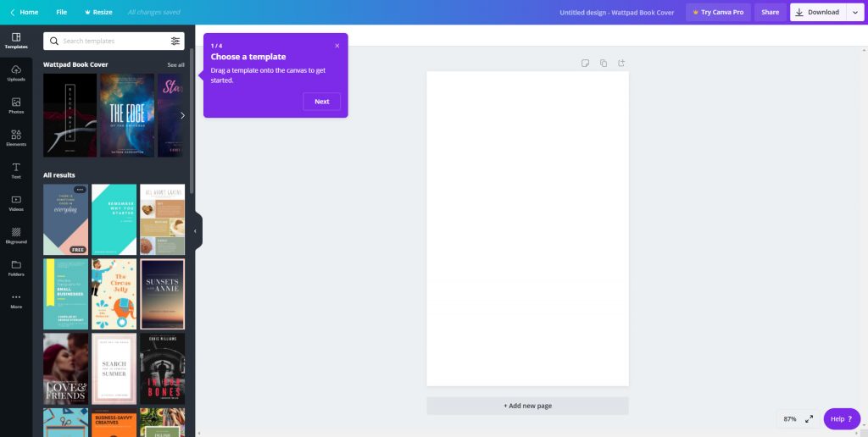Open the Resize menu
The image size is (868, 437).
click(x=97, y=13)
